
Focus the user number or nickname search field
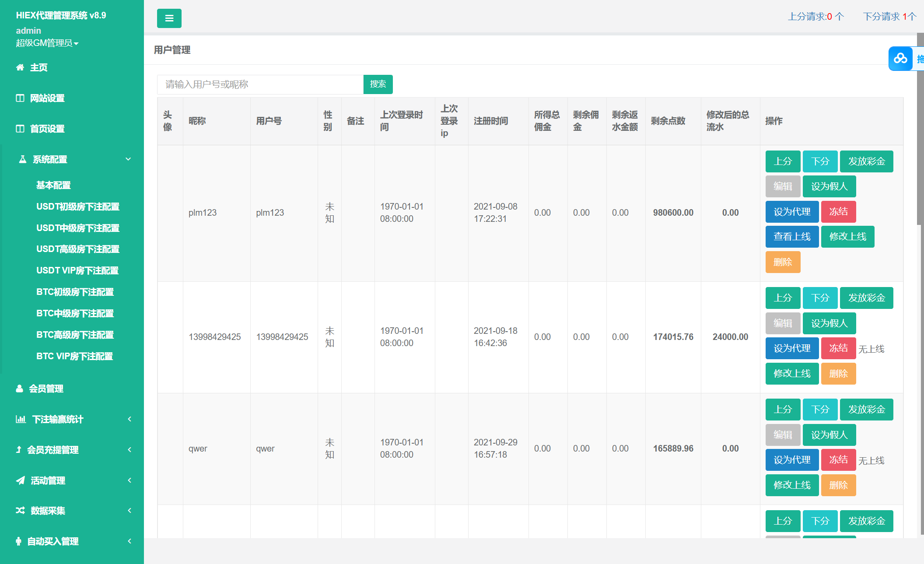pos(260,84)
